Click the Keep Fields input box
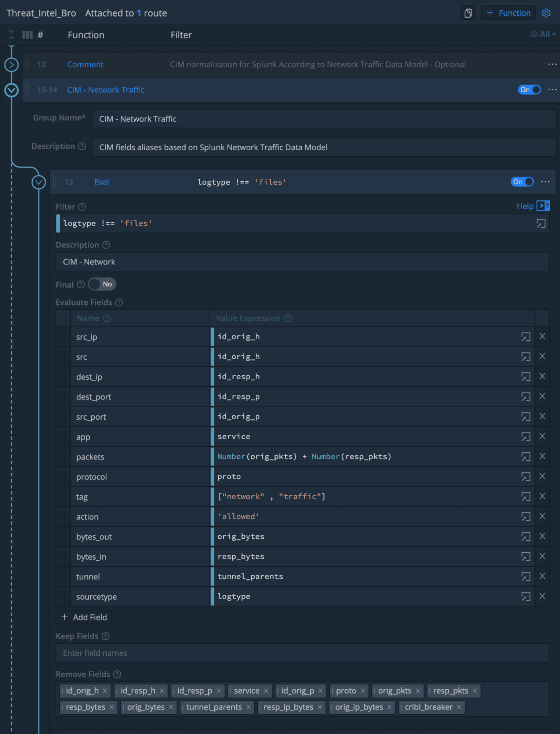The height and width of the screenshot is (734, 560). point(302,653)
